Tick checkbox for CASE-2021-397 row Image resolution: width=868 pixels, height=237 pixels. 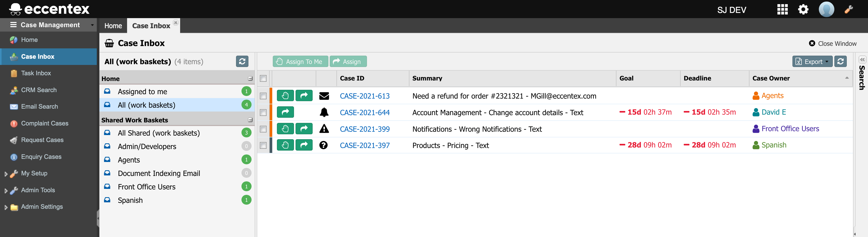pos(263,145)
